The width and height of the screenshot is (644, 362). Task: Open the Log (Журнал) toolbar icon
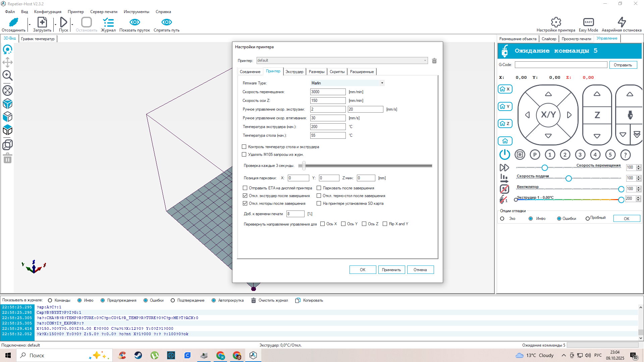[108, 22]
